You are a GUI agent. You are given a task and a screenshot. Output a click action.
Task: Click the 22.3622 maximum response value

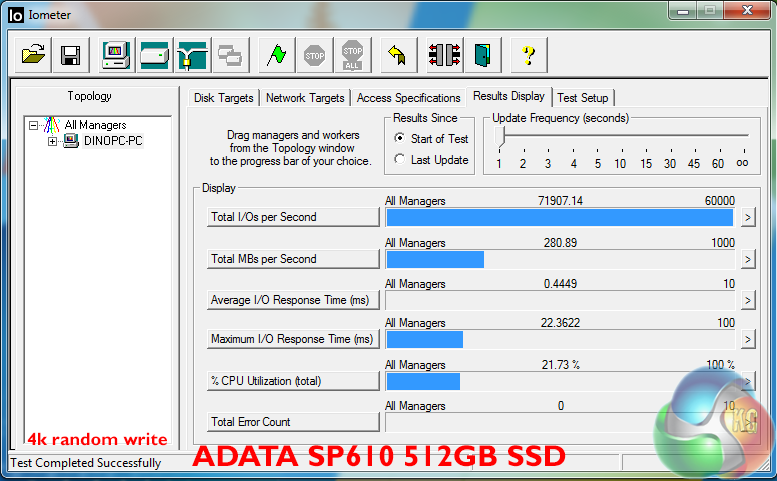point(560,323)
